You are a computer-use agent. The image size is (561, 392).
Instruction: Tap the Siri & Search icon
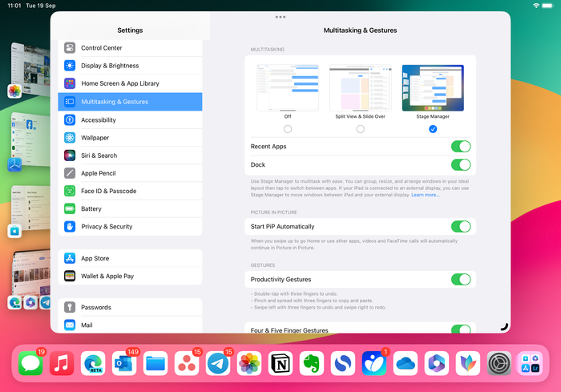71,156
